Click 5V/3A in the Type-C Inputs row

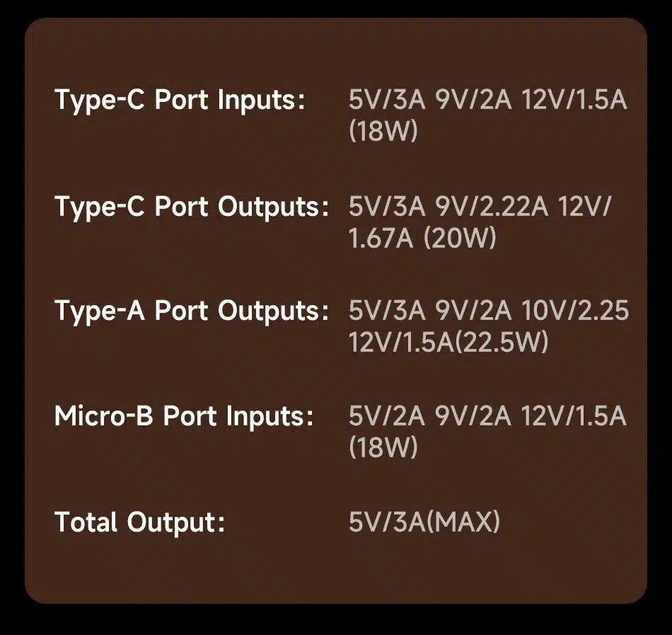[x=386, y=101]
